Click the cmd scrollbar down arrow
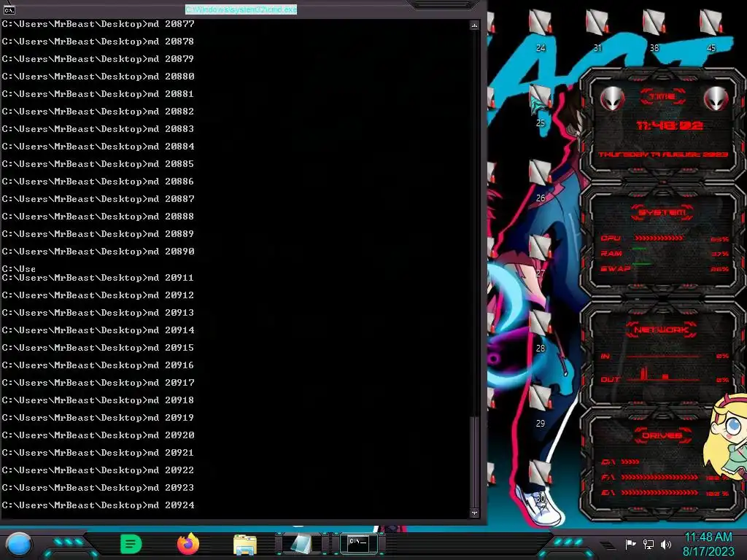This screenshot has width=747, height=560. (474, 513)
